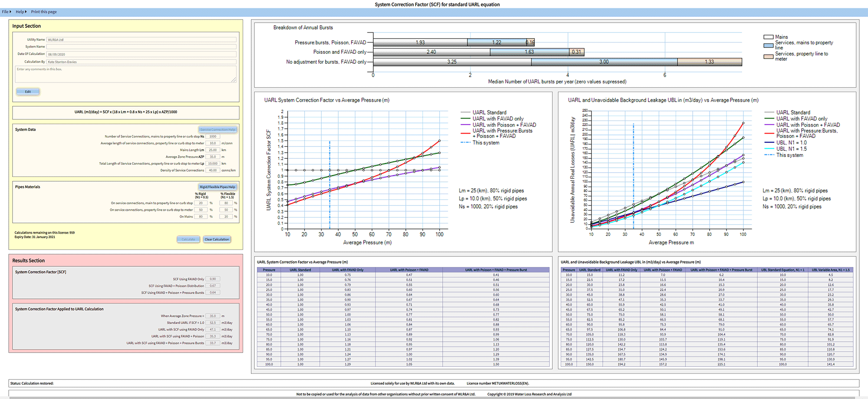This screenshot has height=399, width=868.
Task: Select the average service connection length field
Action: pyautogui.click(x=213, y=143)
